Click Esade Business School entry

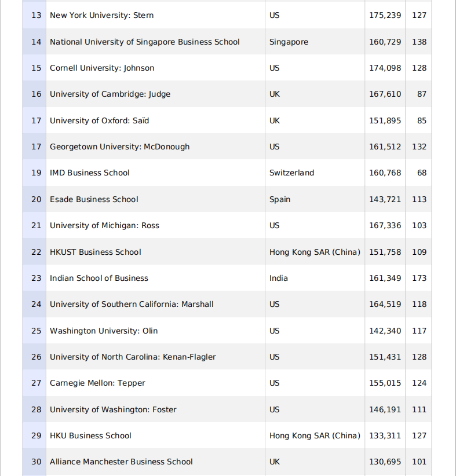point(94,199)
